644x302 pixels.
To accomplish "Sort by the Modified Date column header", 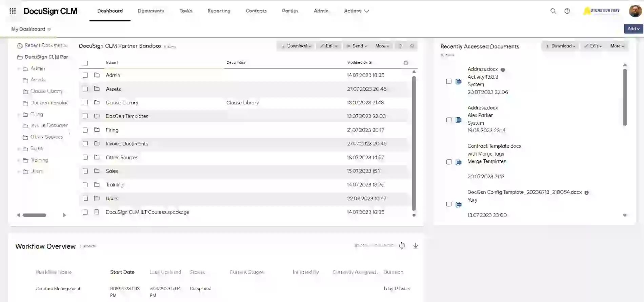I will (x=359, y=62).
